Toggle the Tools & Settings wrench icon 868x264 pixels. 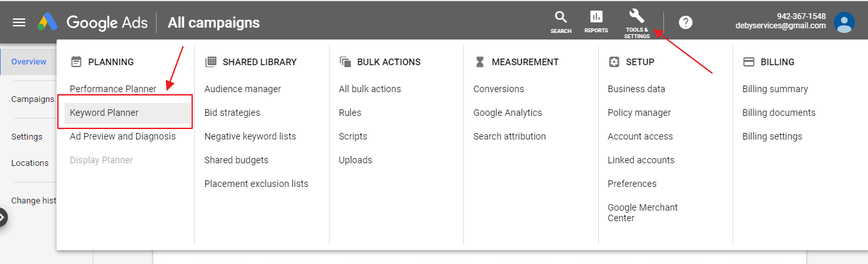pos(637,16)
